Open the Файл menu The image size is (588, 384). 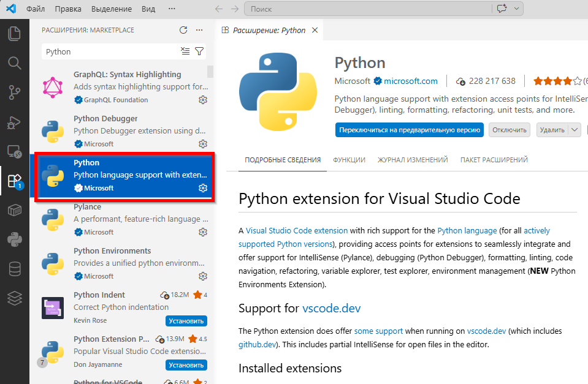point(36,9)
